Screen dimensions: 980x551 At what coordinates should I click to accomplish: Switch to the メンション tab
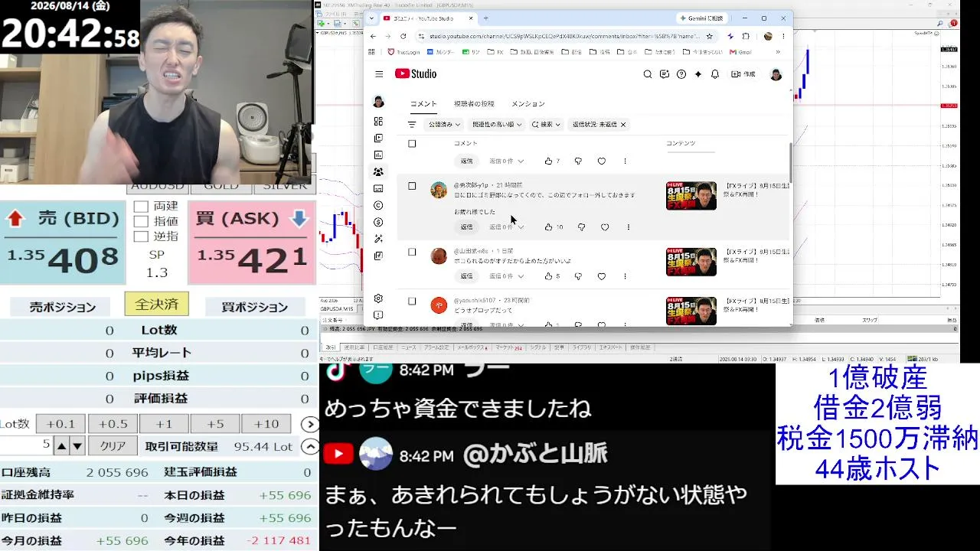pyautogui.click(x=528, y=104)
